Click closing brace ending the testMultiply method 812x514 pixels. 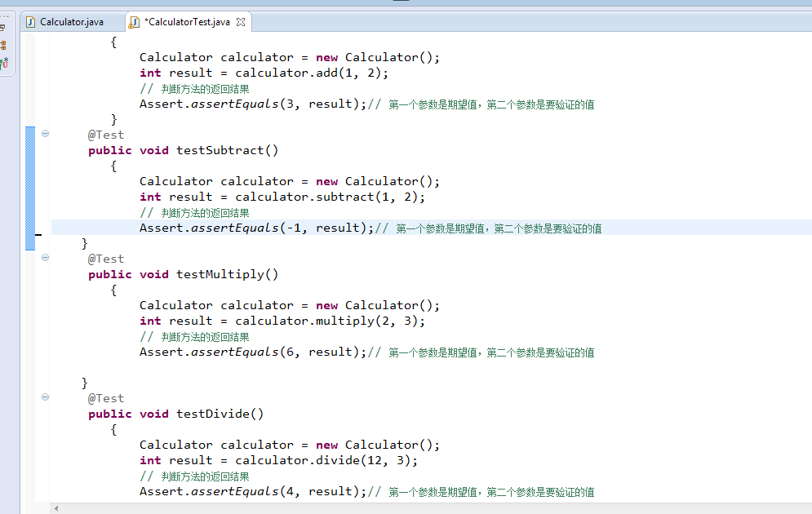pos(84,383)
